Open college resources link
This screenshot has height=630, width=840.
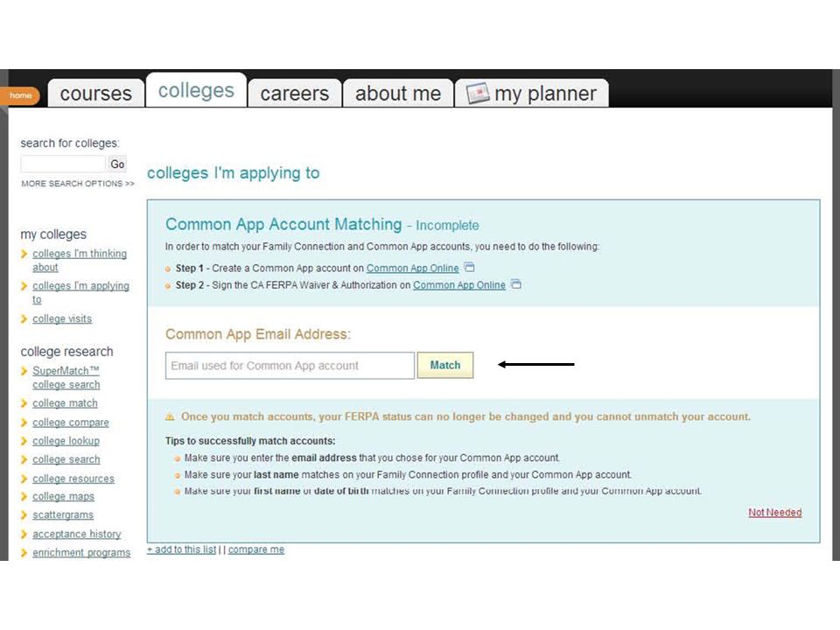(x=73, y=479)
